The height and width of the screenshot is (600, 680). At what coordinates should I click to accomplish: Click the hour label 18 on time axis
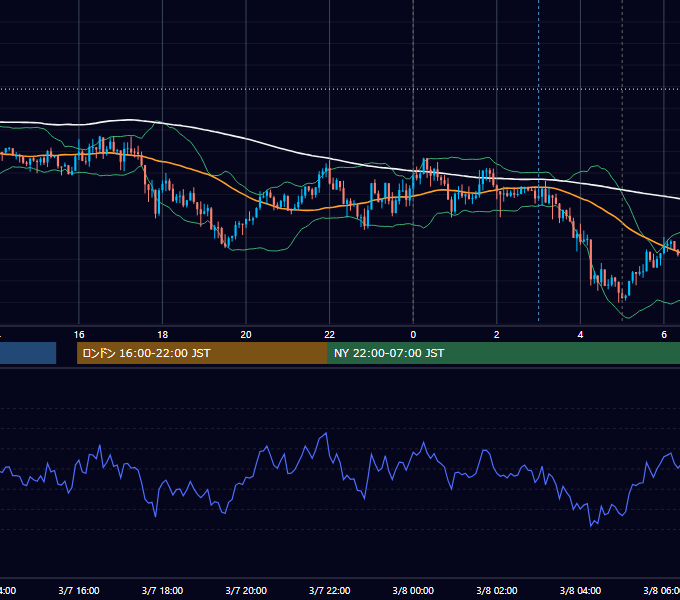pyautogui.click(x=162, y=335)
